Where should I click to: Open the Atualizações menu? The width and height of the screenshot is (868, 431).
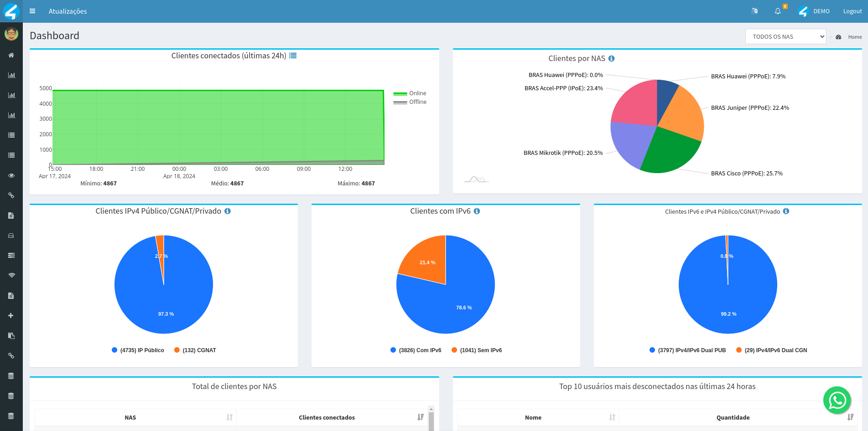[x=68, y=11]
